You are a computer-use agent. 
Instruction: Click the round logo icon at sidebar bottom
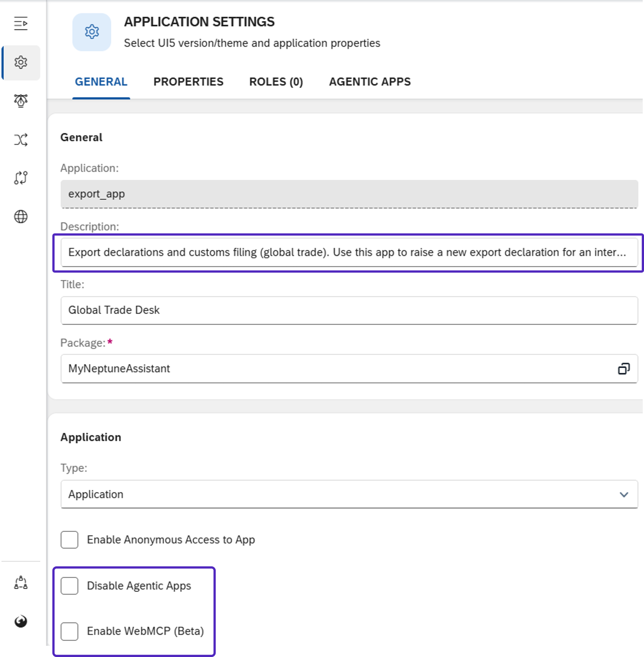[21, 621]
